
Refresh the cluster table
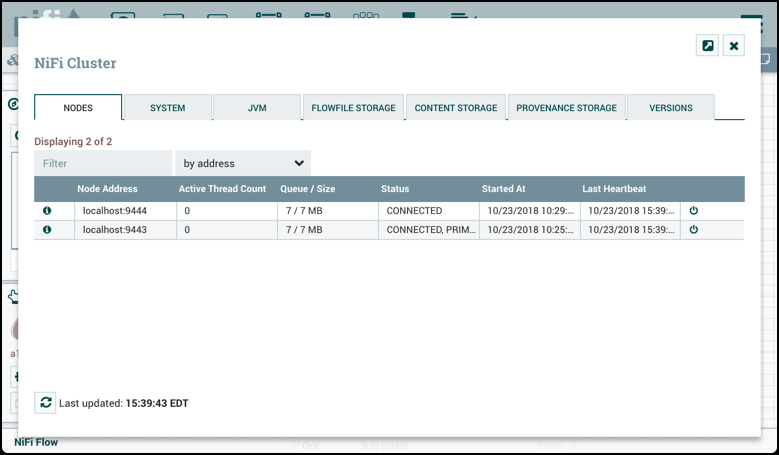coord(45,402)
